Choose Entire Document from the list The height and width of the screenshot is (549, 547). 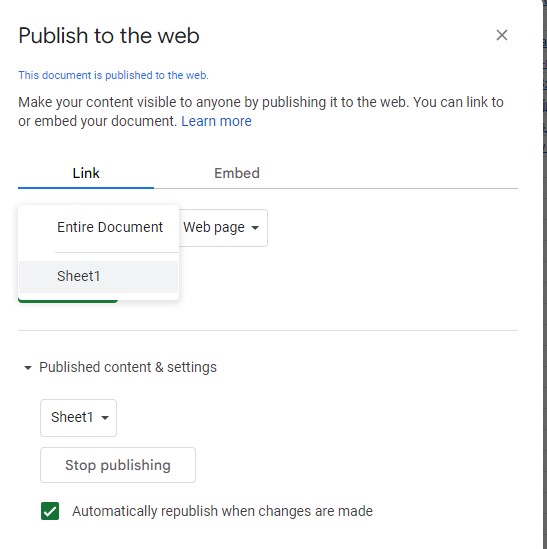coord(99,227)
